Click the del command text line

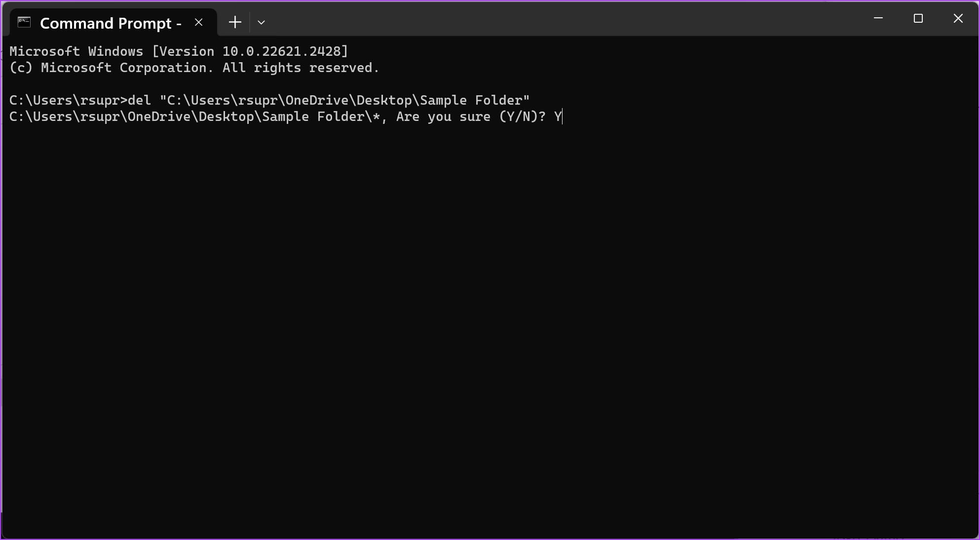(x=269, y=100)
